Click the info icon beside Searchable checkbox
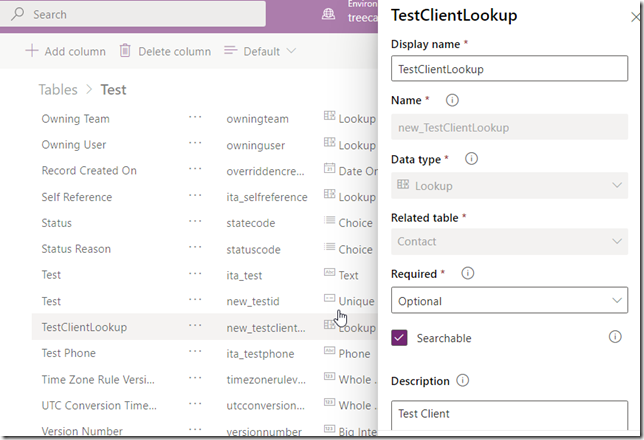This screenshot has height=440, width=644. point(615,338)
